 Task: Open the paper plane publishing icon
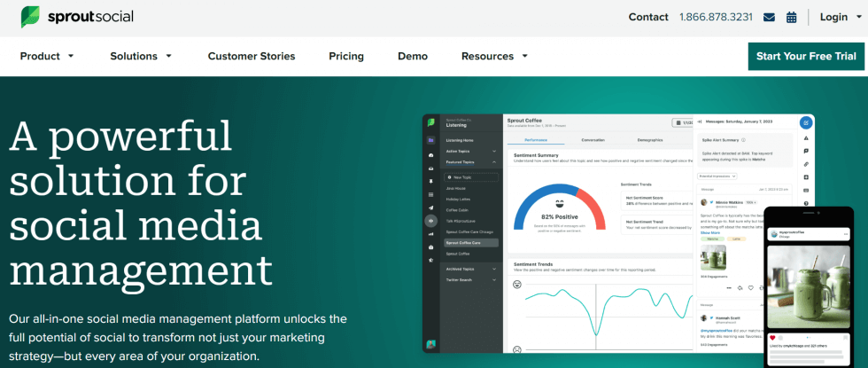[x=430, y=207]
